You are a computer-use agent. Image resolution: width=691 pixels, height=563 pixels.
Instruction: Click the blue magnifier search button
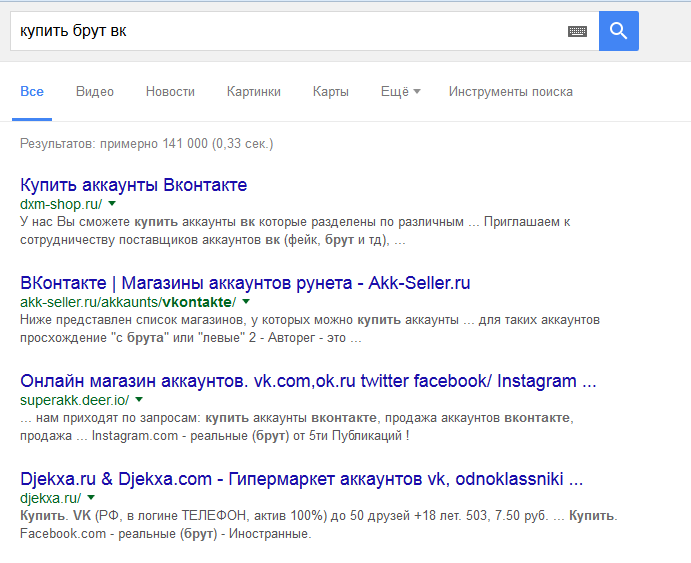(x=619, y=31)
